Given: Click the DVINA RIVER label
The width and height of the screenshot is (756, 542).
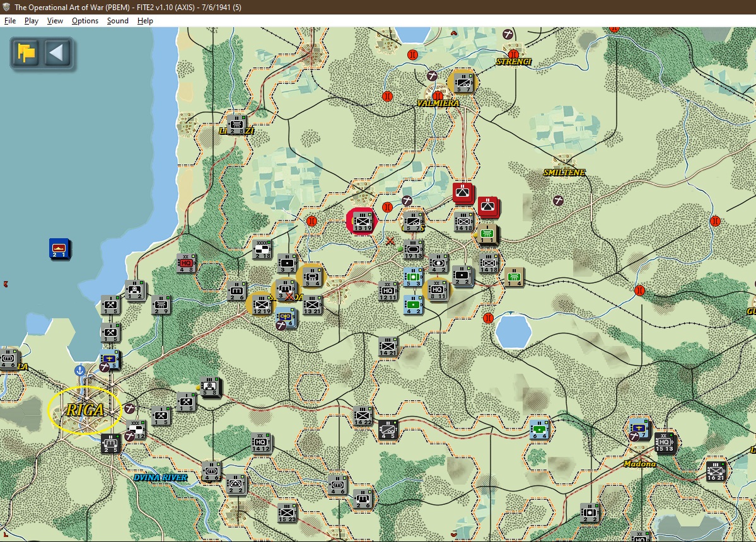Looking at the screenshot, I should click(161, 478).
